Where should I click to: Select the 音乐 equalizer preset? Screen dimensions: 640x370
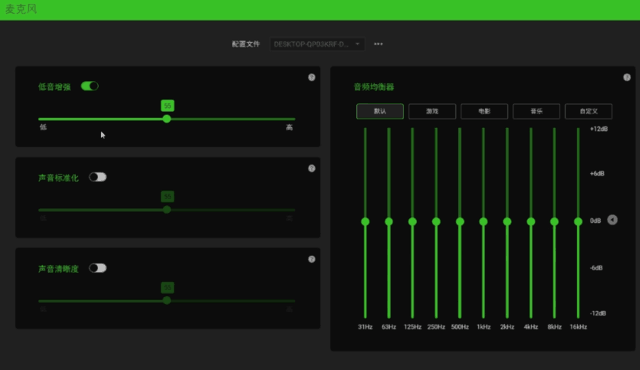coord(536,111)
